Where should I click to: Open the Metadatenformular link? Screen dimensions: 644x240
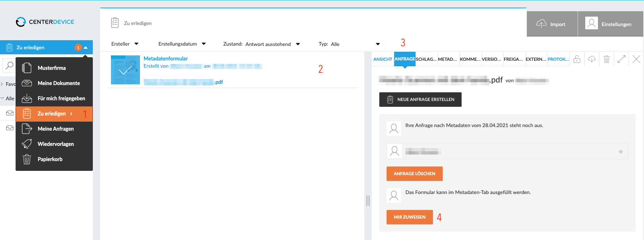166,59
